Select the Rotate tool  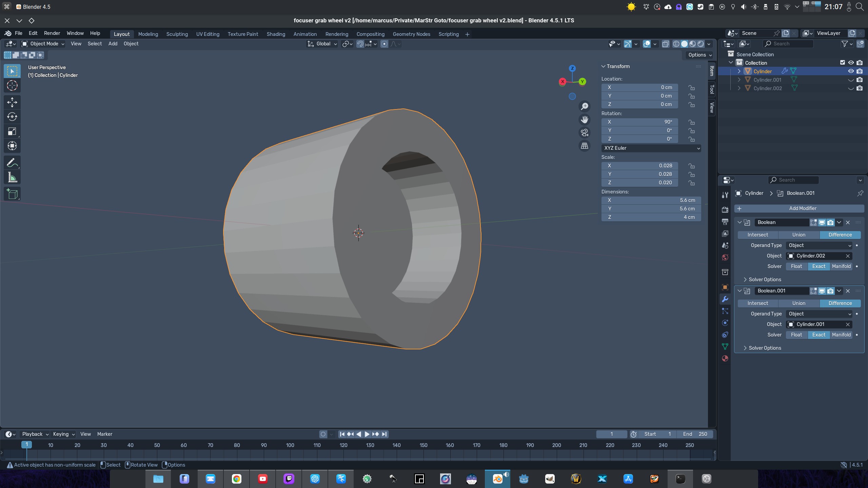click(12, 117)
